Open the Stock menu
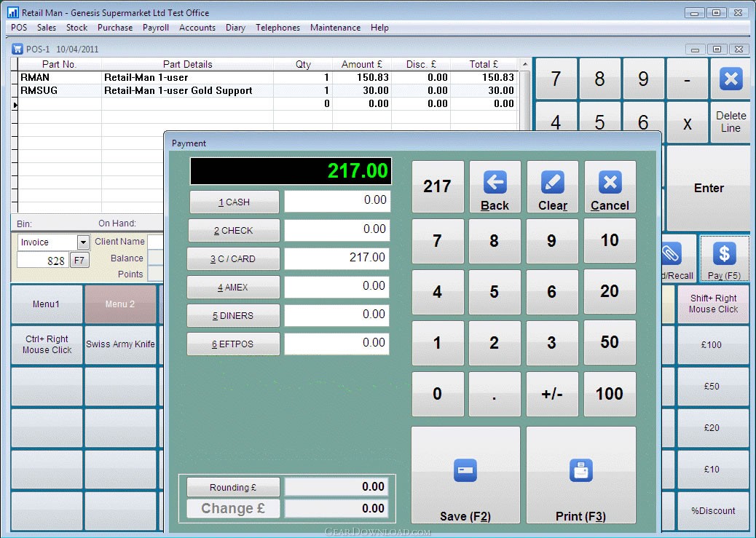 pyautogui.click(x=76, y=28)
